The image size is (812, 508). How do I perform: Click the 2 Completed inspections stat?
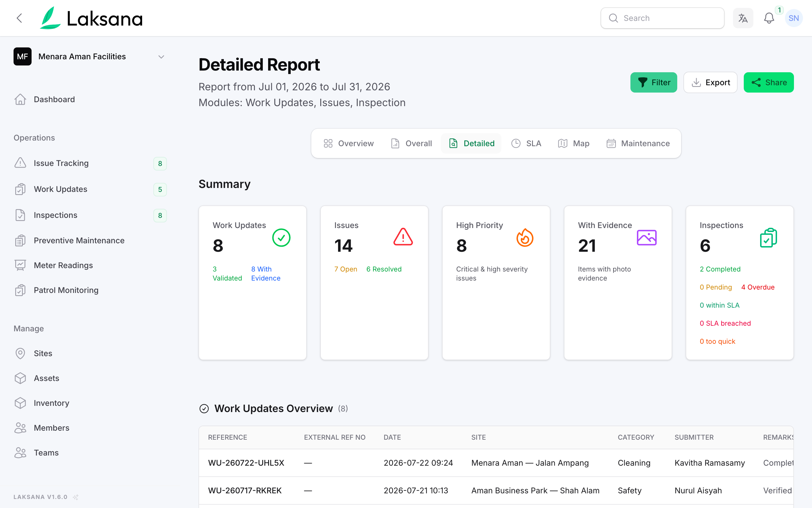click(720, 269)
